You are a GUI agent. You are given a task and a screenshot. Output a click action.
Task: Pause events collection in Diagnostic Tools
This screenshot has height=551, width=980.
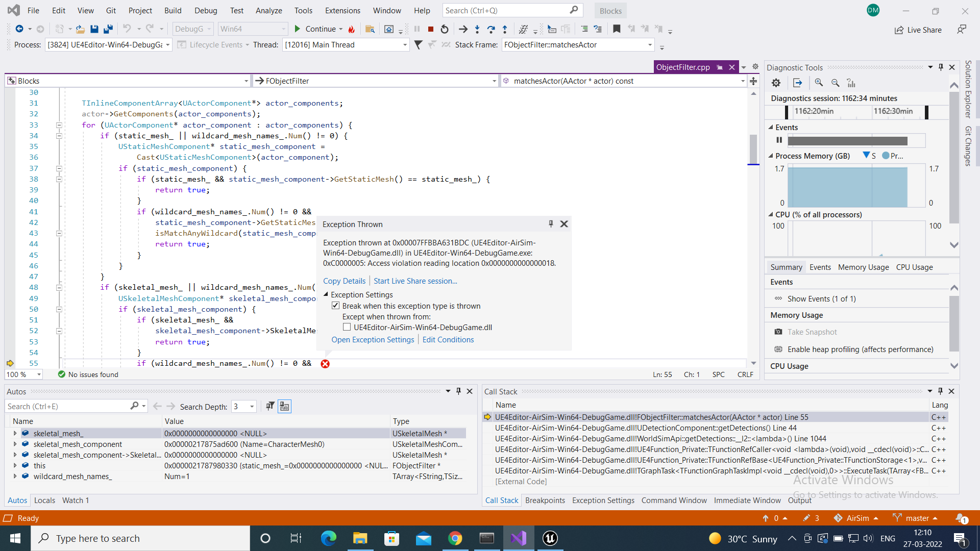point(779,140)
